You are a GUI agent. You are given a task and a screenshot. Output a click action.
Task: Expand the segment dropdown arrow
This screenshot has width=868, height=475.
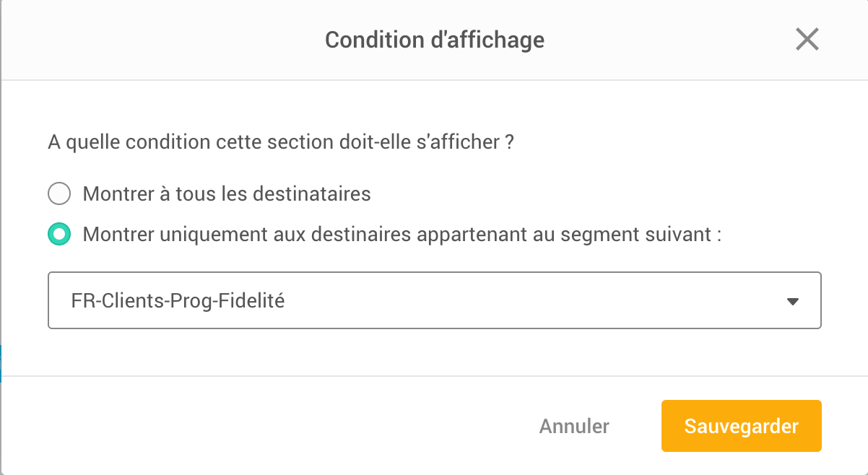pyautogui.click(x=792, y=302)
